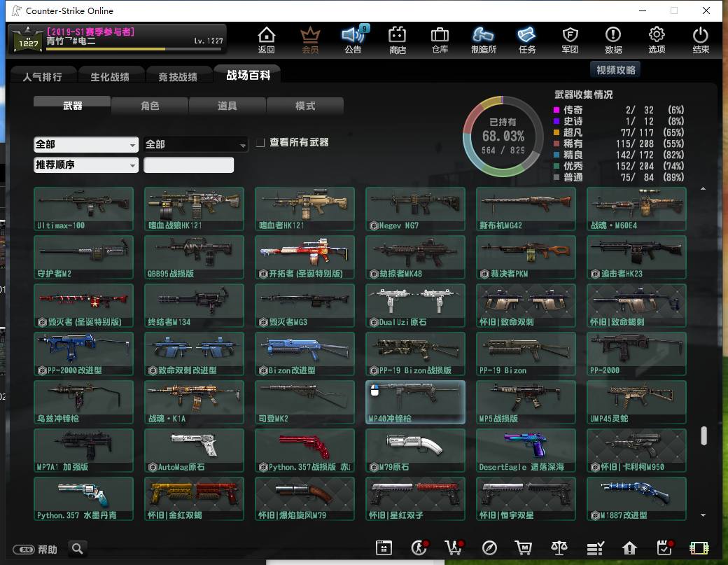The width and height of the screenshot is (728, 565).
Task: Open the 选项 settings gear icon
Action: (657, 39)
